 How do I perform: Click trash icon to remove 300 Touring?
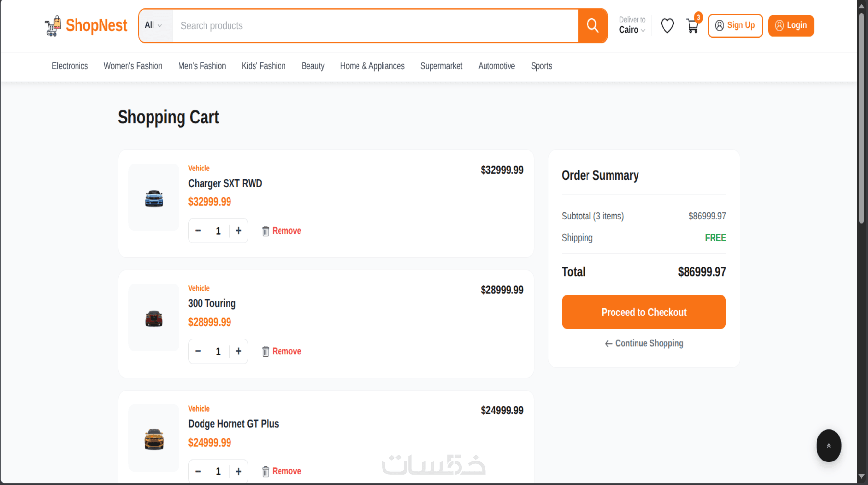click(x=265, y=351)
